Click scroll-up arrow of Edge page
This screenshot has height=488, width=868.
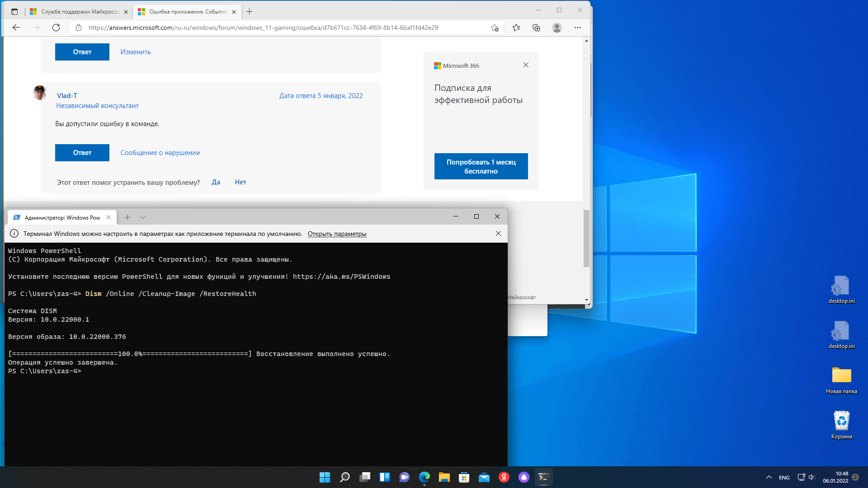coord(586,41)
